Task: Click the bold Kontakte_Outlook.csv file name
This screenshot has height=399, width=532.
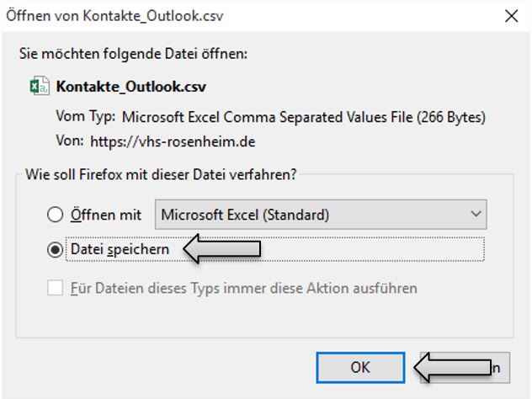Action: click(130, 86)
